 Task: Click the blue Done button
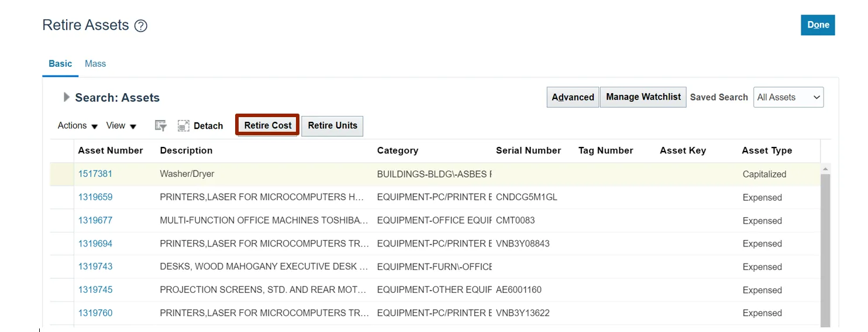[818, 25]
